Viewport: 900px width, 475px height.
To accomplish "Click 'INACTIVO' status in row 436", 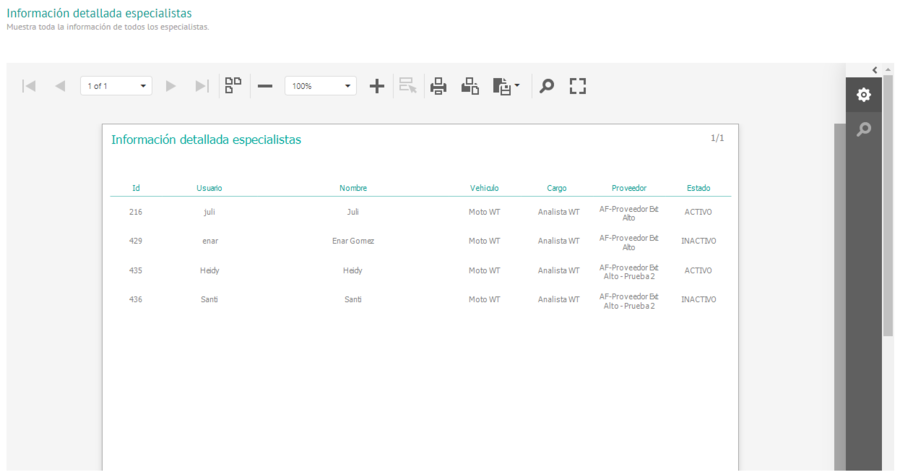I will 699,299.
